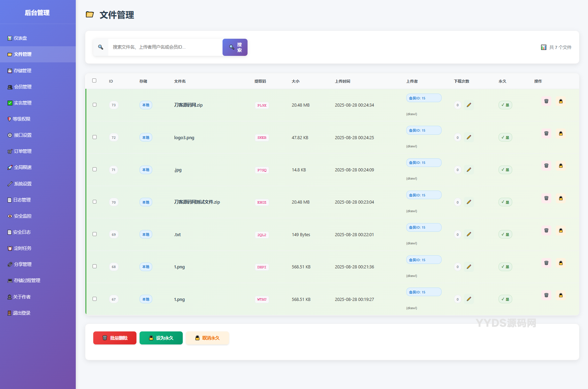Viewport: 588px width, 389px height.
Task: Open 会员管理 in the sidebar
Action: (x=23, y=87)
